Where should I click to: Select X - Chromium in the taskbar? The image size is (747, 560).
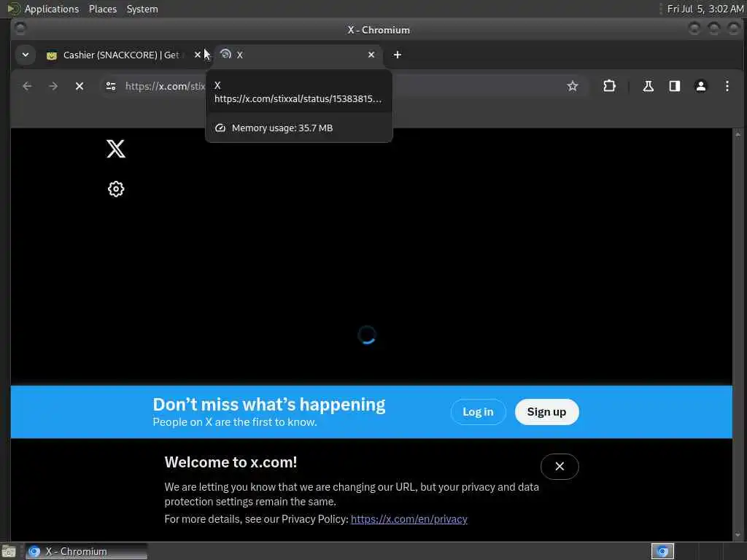coord(86,551)
